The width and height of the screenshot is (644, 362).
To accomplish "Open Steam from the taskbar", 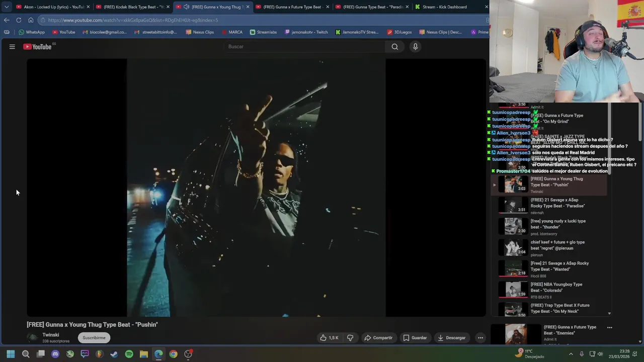I will pos(114,354).
